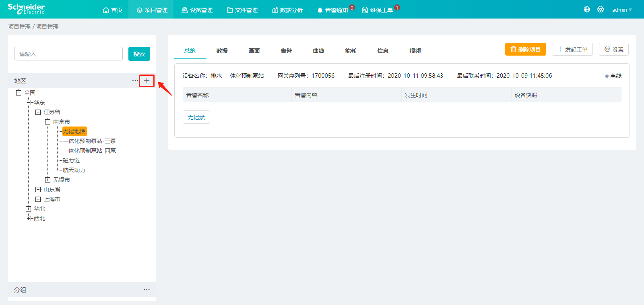
Task: Open 文件管理 menu
Action: (x=242, y=10)
